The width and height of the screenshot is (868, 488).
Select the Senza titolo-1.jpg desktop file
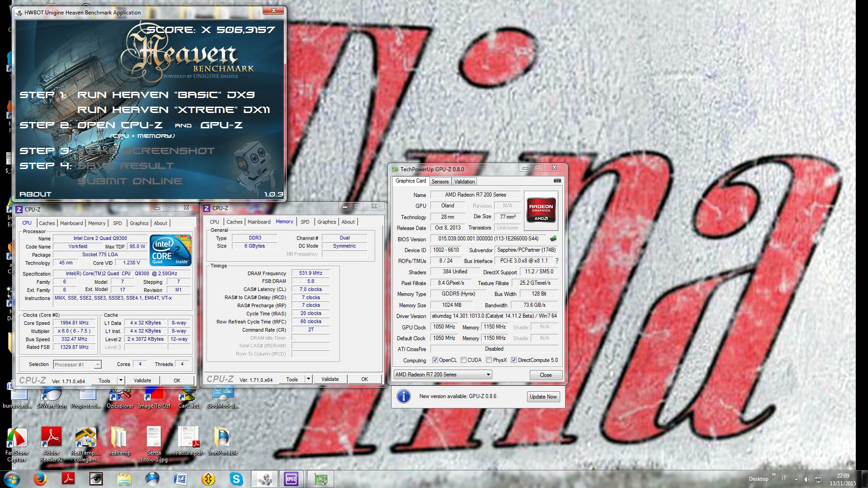(x=154, y=445)
